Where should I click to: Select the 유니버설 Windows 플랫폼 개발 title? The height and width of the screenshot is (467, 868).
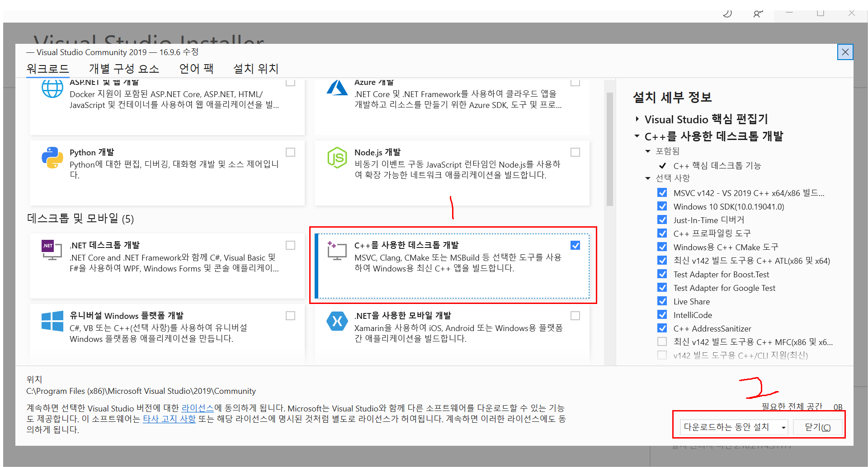127,316
